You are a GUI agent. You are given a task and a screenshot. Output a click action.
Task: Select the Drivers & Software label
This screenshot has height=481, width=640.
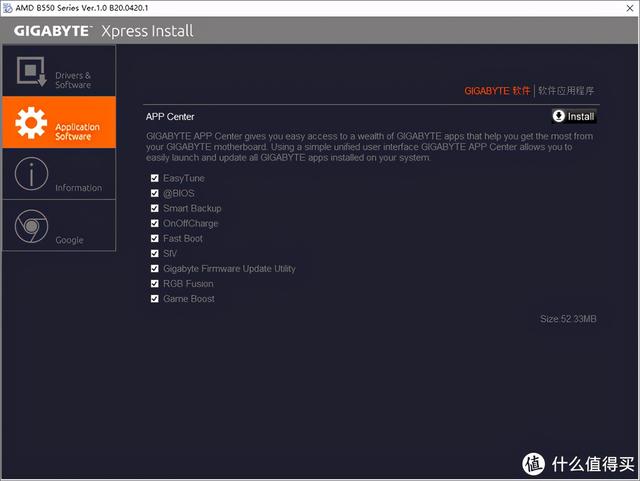coord(73,80)
